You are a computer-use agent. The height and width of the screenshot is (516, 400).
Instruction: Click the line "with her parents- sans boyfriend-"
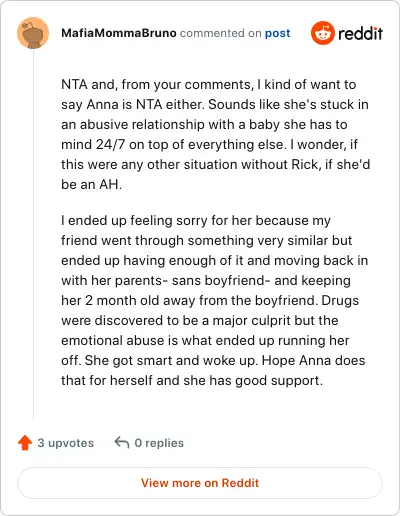coord(206,280)
